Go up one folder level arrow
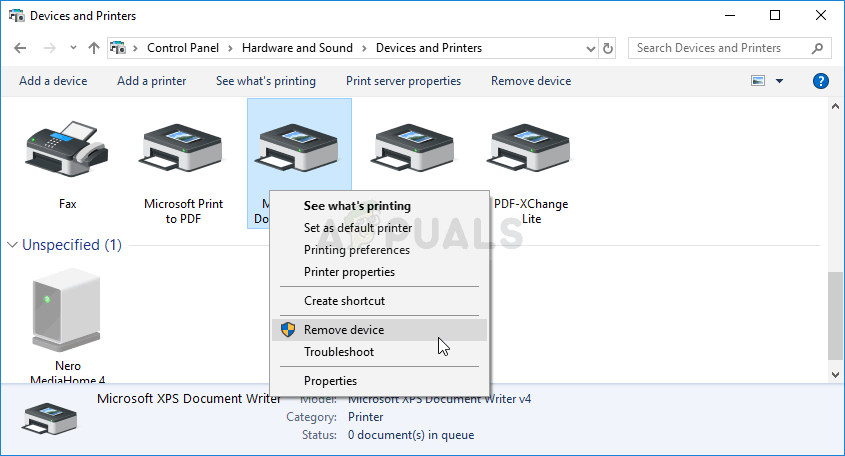Viewport: 845px width, 456px height. (x=94, y=48)
